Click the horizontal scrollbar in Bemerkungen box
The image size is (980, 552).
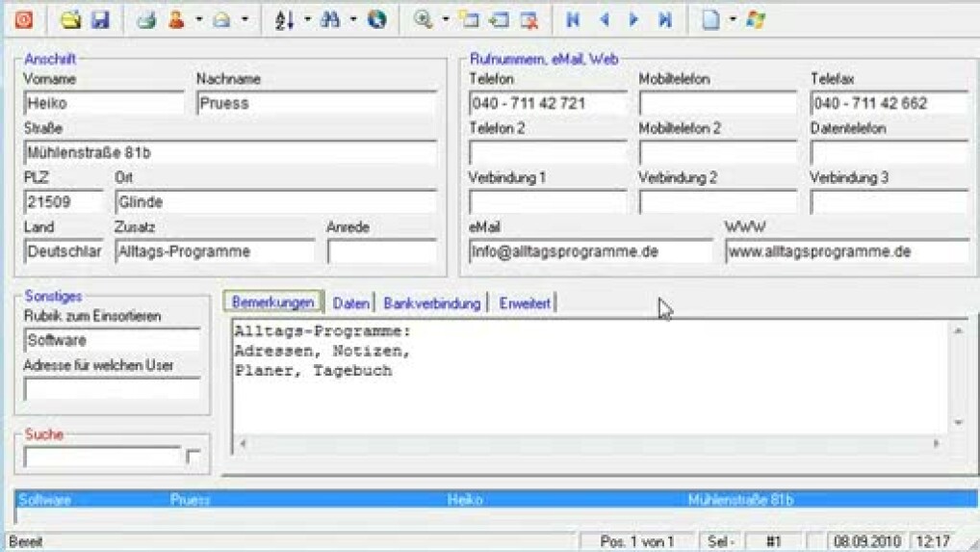[587, 444]
